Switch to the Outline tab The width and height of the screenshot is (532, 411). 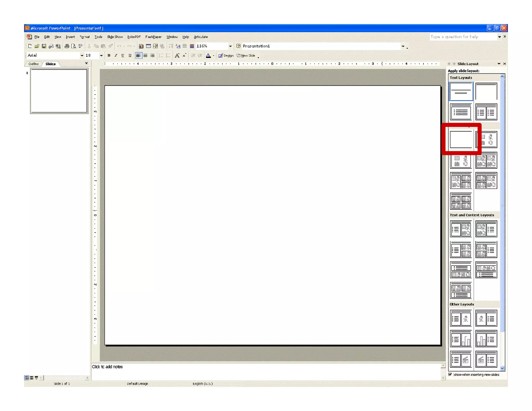coord(34,64)
